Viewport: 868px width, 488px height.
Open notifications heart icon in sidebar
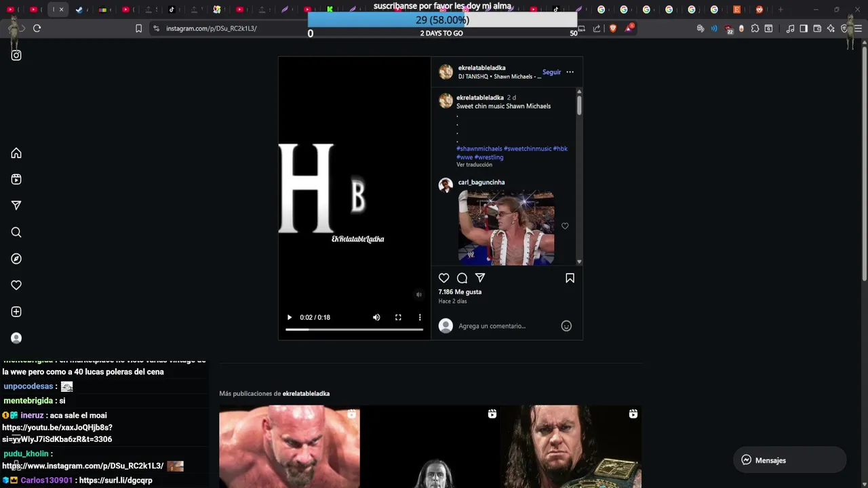click(16, 285)
